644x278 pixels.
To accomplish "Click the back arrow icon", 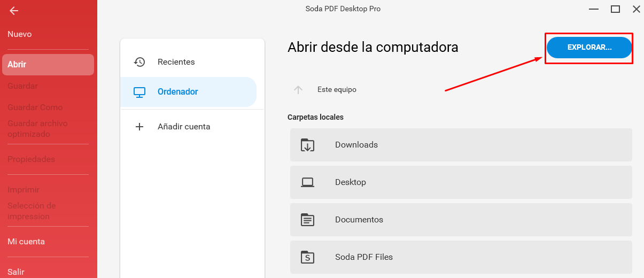I will click(x=14, y=11).
